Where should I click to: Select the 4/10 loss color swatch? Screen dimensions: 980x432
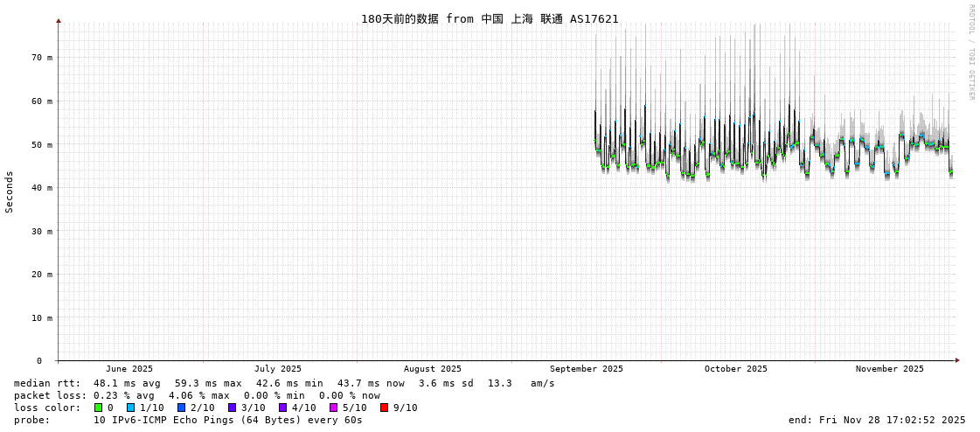click(282, 408)
